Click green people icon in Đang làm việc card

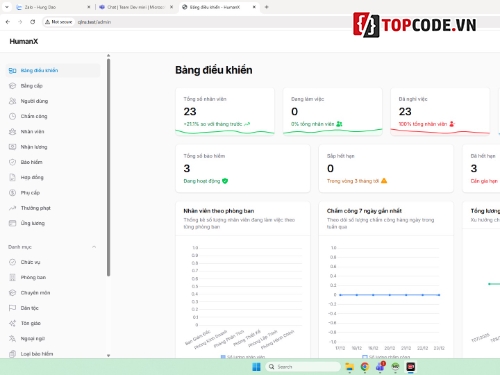[339, 124]
